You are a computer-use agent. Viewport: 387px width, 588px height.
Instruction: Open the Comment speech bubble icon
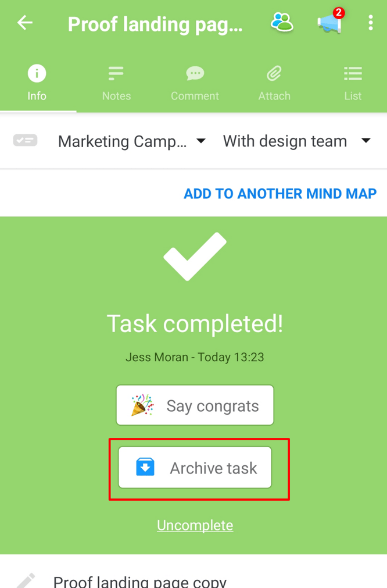click(195, 73)
